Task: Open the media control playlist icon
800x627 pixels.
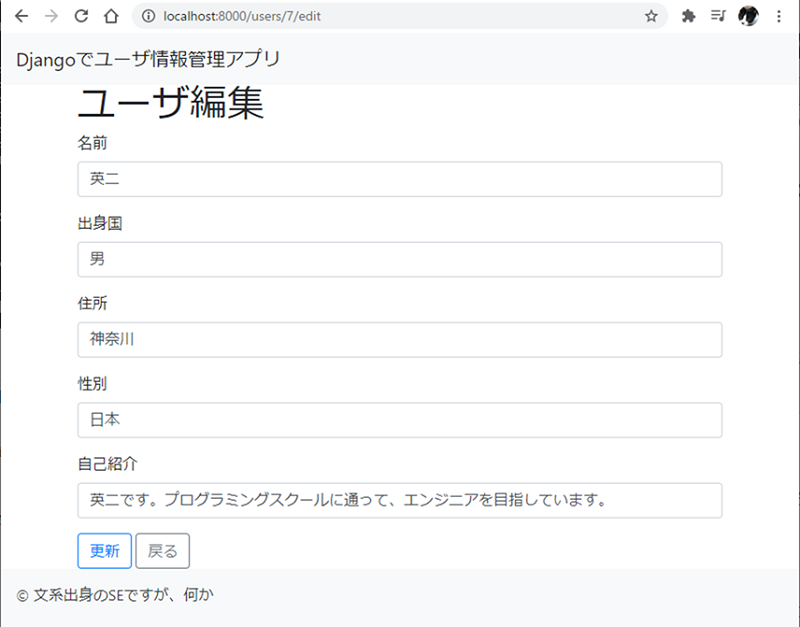Action: point(718,16)
